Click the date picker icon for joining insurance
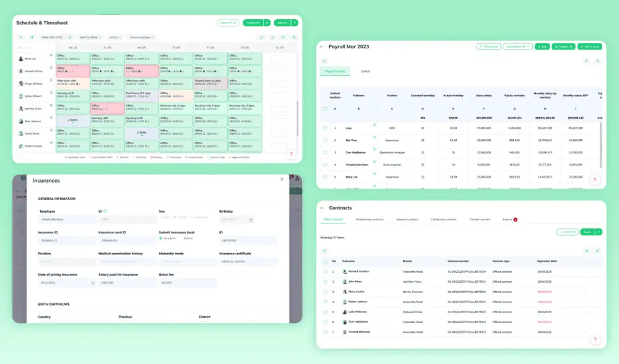Viewport: 619px width, 364px height. point(93,283)
